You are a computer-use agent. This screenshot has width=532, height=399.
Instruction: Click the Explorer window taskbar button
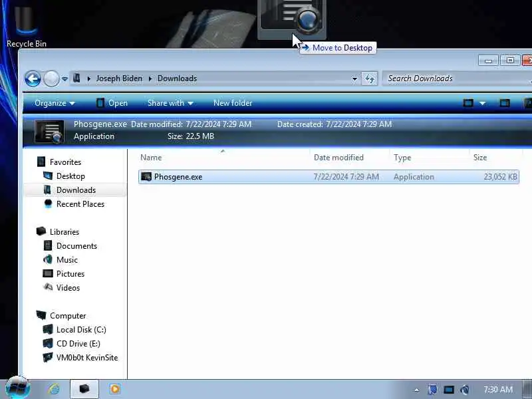pyautogui.click(x=84, y=389)
